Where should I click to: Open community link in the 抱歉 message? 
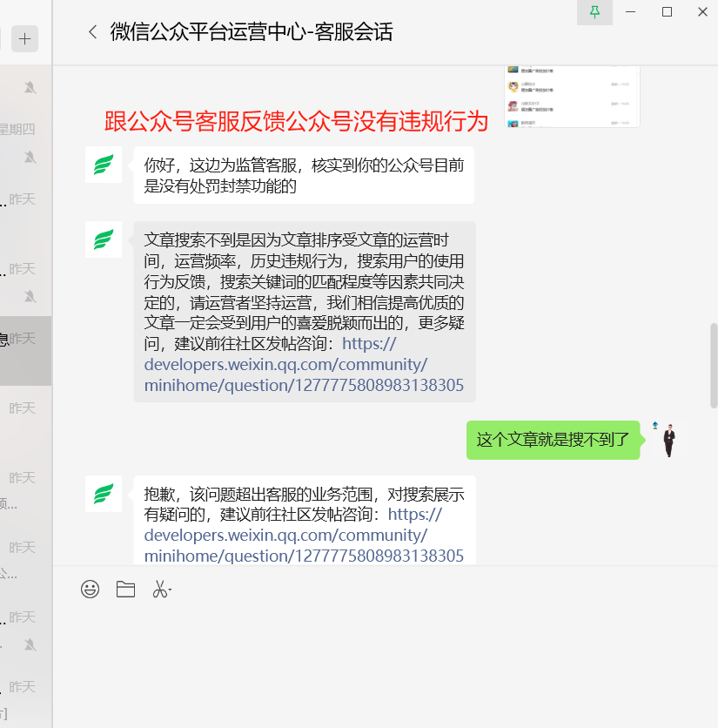point(304,536)
